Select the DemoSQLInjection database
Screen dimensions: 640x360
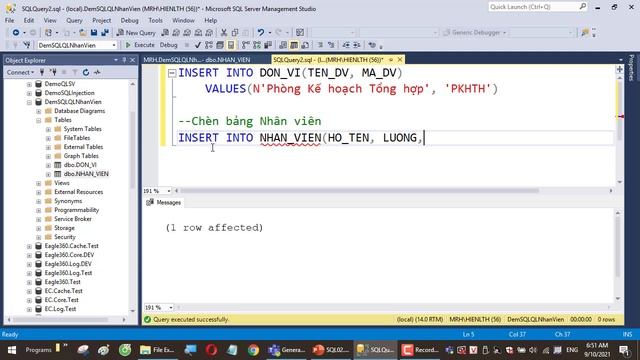(69, 93)
